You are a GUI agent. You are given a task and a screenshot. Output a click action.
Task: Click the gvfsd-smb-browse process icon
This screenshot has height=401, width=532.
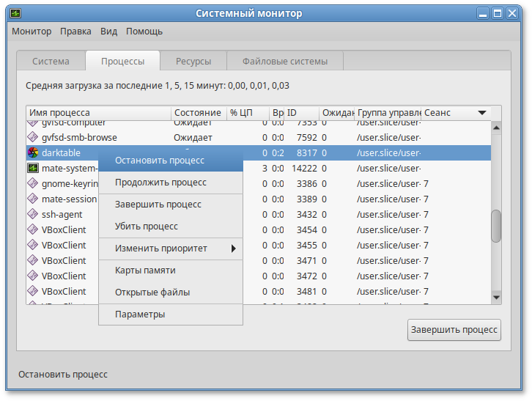tap(33, 137)
